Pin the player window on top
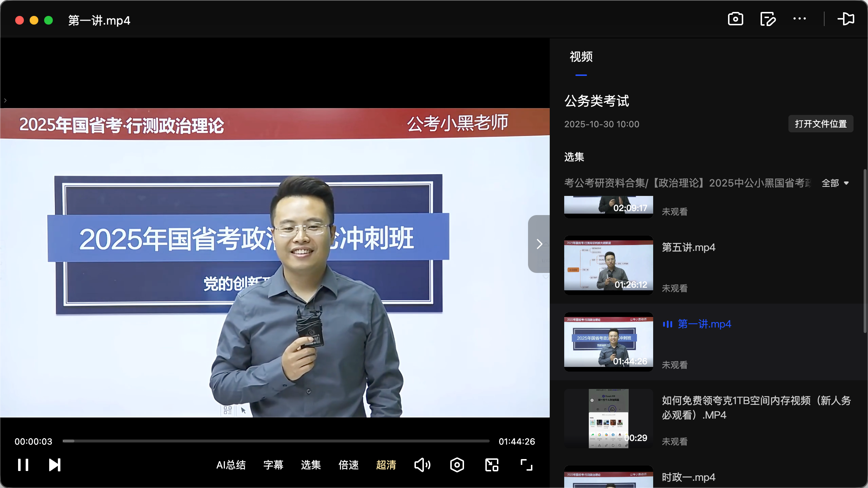The height and width of the screenshot is (488, 868). point(847,19)
